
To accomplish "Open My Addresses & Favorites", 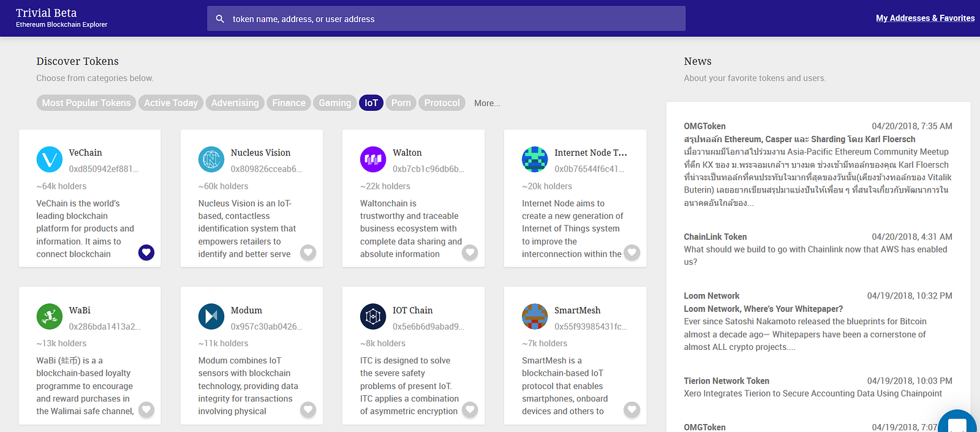I will tap(925, 18).
